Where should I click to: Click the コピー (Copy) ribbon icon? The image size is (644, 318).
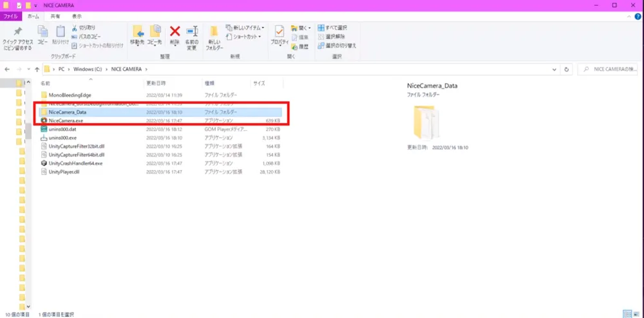click(43, 32)
